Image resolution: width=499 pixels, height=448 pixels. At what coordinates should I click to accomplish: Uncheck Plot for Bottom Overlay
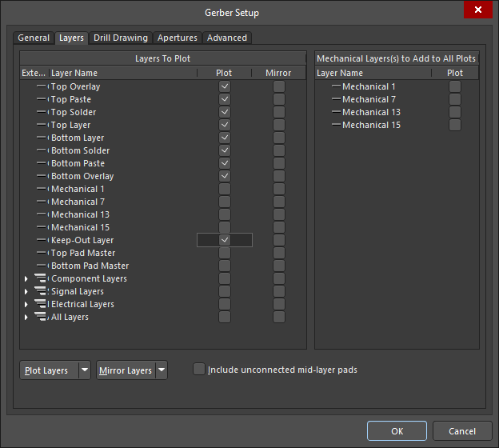click(225, 176)
